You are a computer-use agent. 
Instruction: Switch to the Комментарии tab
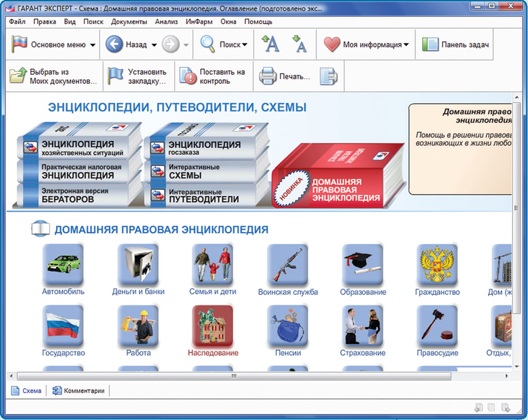pyautogui.click(x=79, y=391)
